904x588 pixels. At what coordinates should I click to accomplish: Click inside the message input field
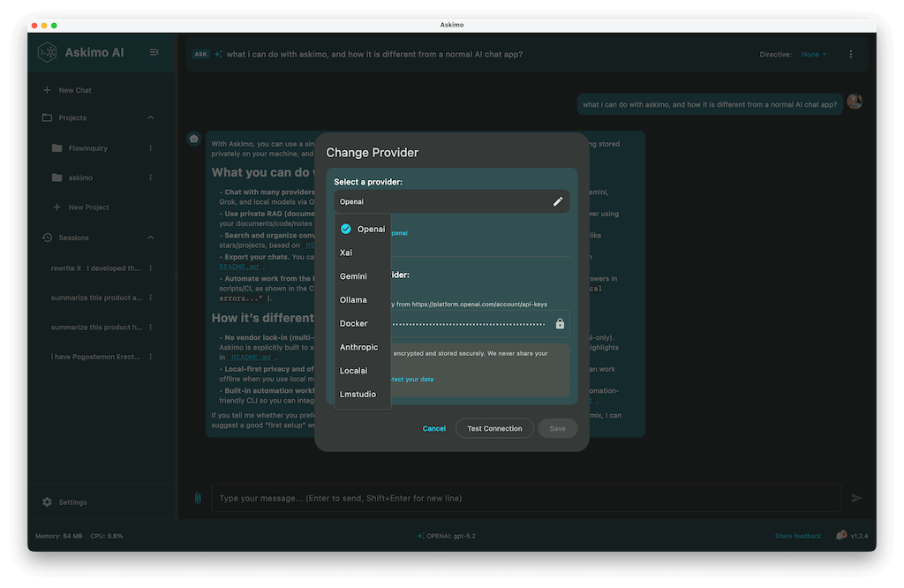tap(441, 497)
